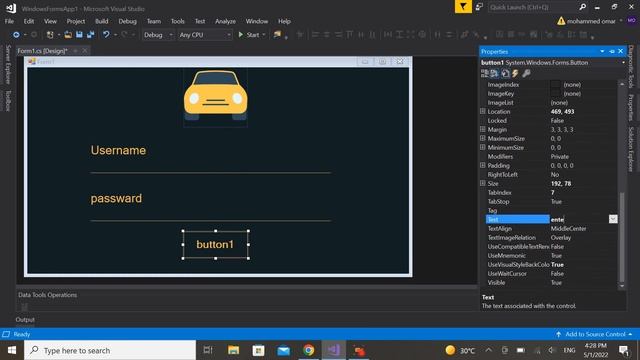Click the Navigate Backward toolbar icon
Image resolution: width=640 pixels, height=360 pixels.
16,35
